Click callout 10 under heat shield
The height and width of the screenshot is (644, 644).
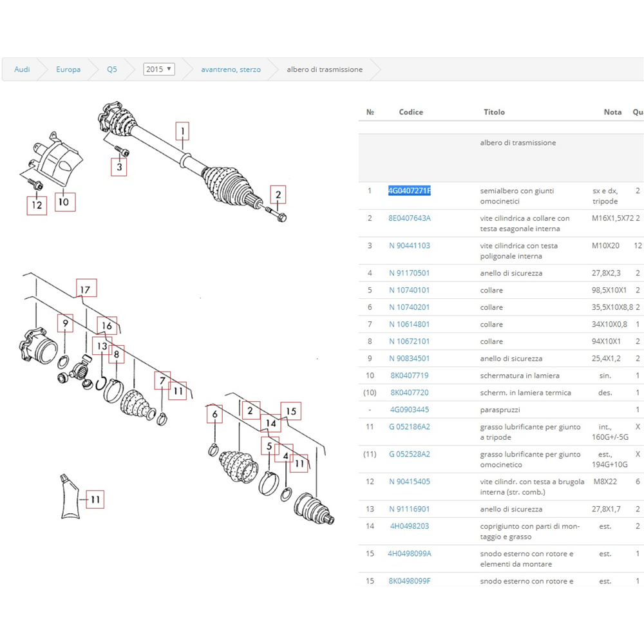click(x=63, y=202)
